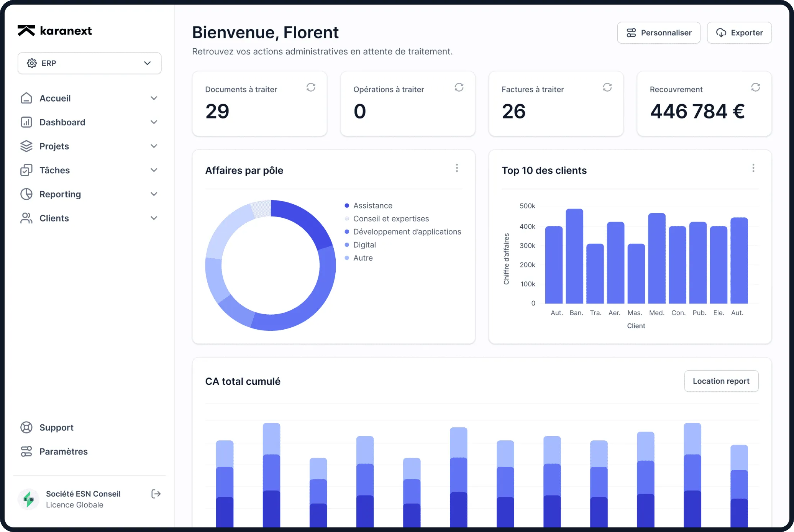Select the Accueil home icon in sidebar
Screen dimensions: 794x532
(x=26, y=98)
